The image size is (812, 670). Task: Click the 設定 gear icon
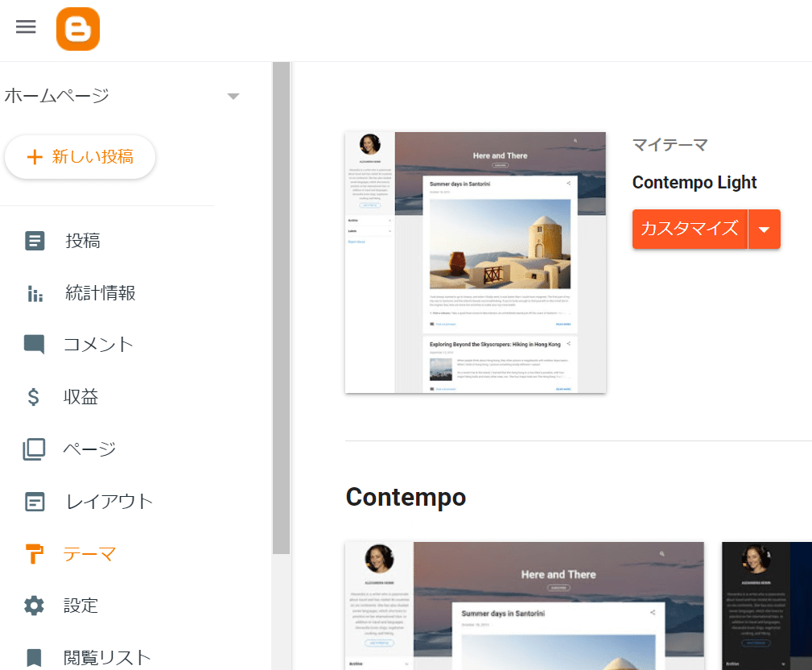coord(34,606)
